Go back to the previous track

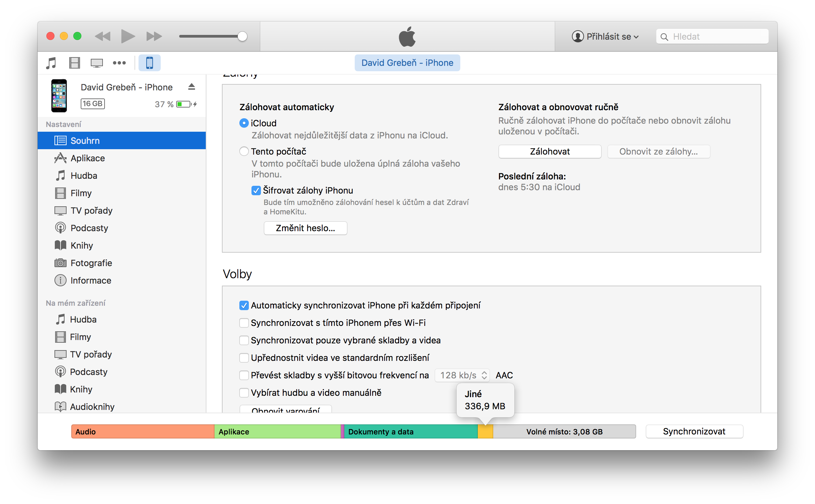pyautogui.click(x=103, y=36)
